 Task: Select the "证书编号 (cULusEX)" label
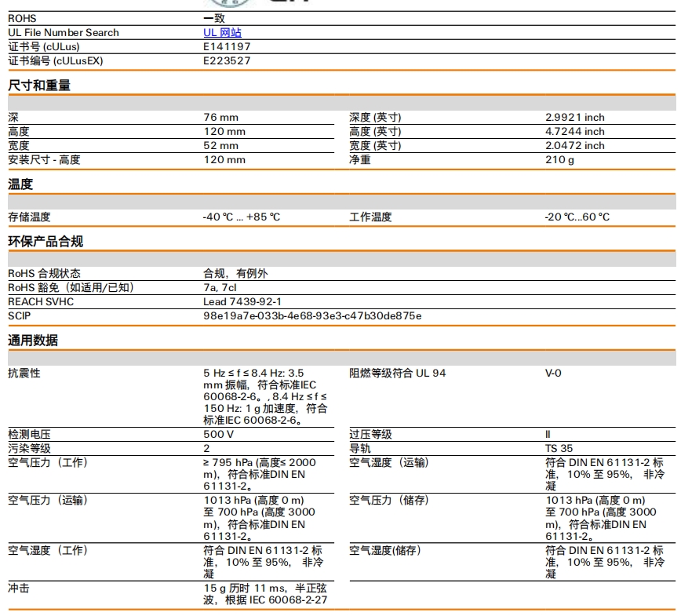(56, 61)
